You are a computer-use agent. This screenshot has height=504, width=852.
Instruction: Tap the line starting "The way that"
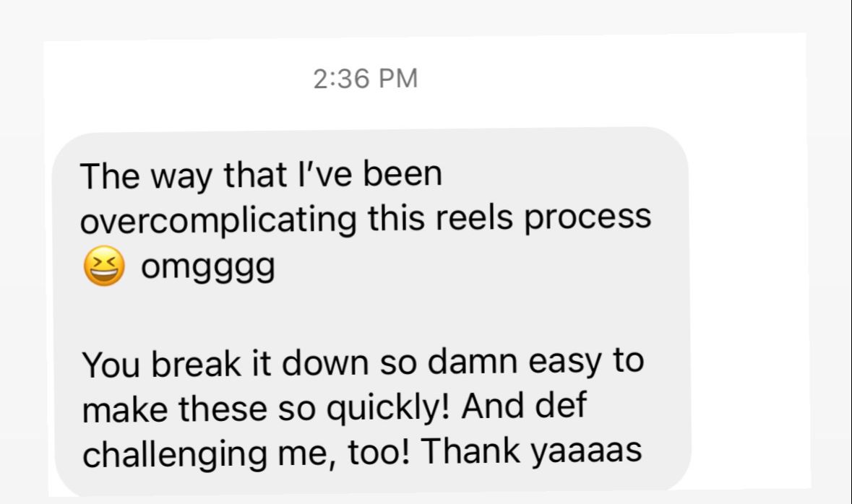[x=261, y=176]
